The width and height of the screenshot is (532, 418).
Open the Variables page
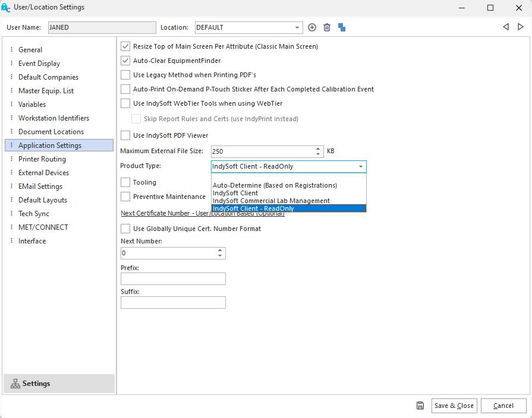(59, 104)
